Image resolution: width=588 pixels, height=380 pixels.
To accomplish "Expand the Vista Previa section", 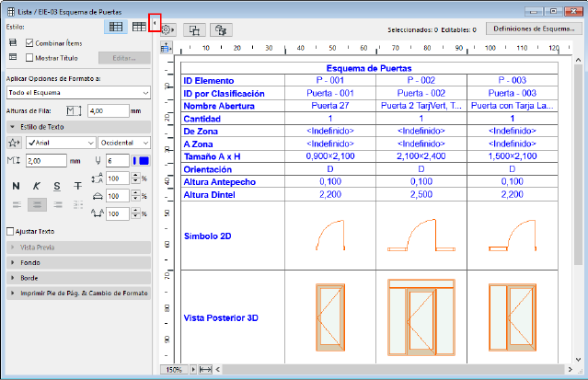I will [78, 248].
